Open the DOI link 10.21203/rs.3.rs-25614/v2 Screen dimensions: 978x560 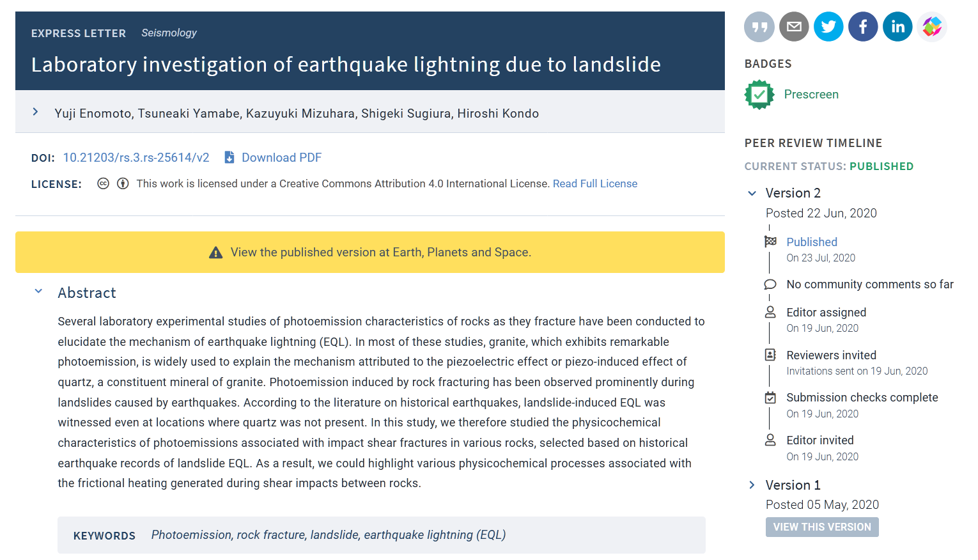(x=136, y=157)
